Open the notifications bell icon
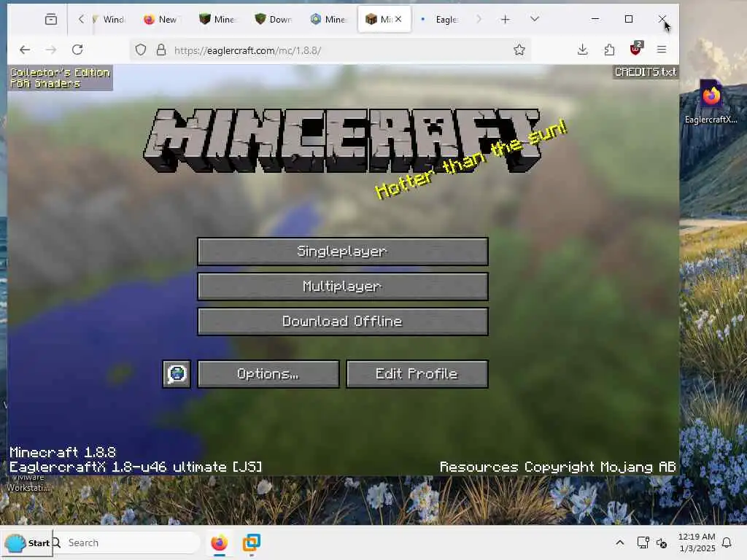The image size is (747, 560). point(727,542)
